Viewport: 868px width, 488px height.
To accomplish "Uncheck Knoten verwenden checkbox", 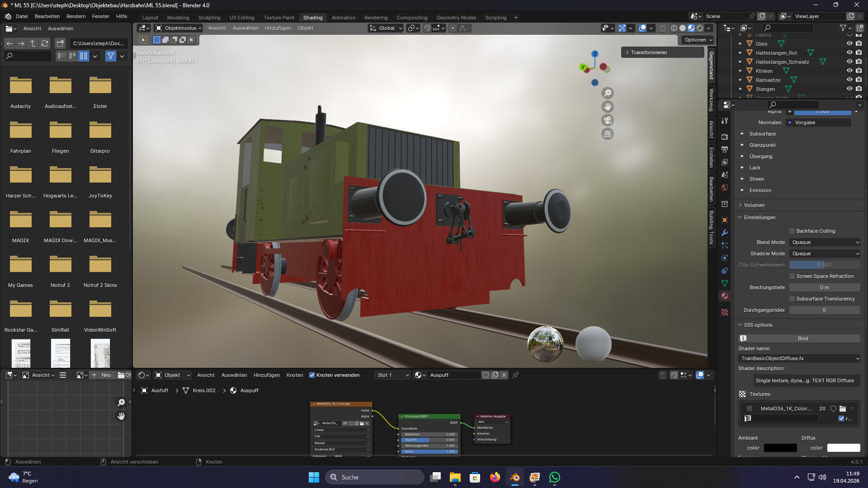I will coord(312,375).
